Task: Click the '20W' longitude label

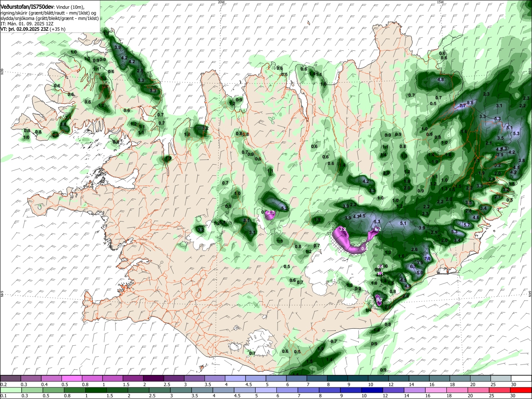Action: (221, 2)
